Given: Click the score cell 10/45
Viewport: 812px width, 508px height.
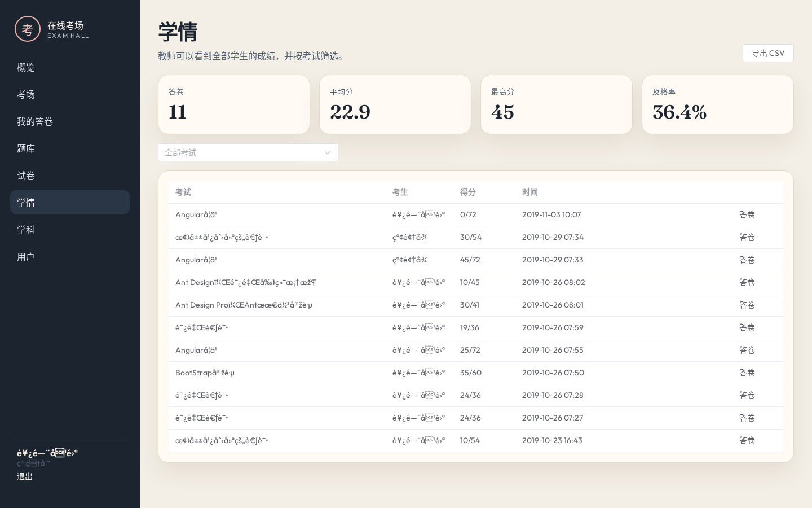Looking at the screenshot, I should (470, 282).
